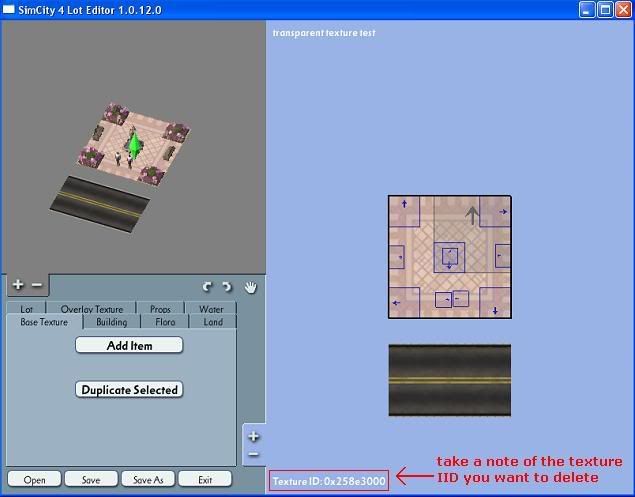This screenshot has height=497, width=635.
Task: Select the center prop box on plaza lot
Action: (449, 257)
